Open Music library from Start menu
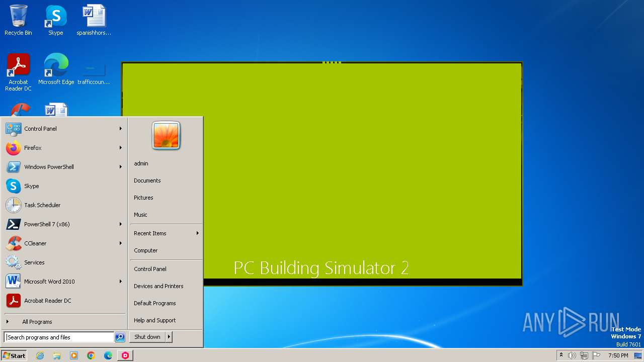This screenshot has height=362, width=644. tap(166, 215)
